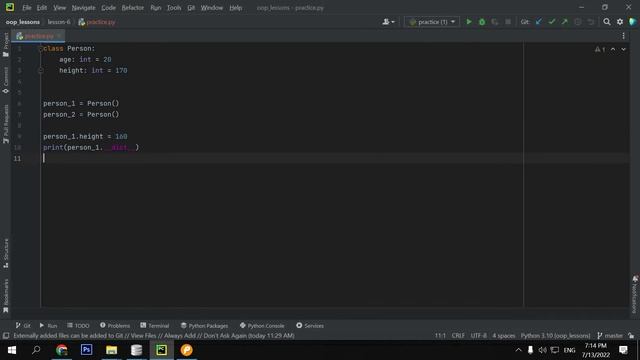Open the Structure sidebar panel
Viewport: 640px width, 360px height.
point(6,253)
